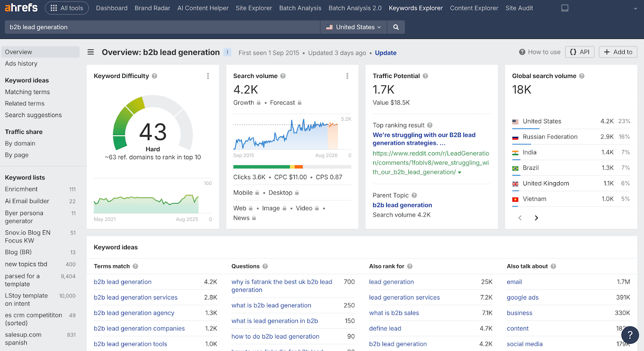
Task: Open the United States country dropdown
Action: [x=354, y=27]
